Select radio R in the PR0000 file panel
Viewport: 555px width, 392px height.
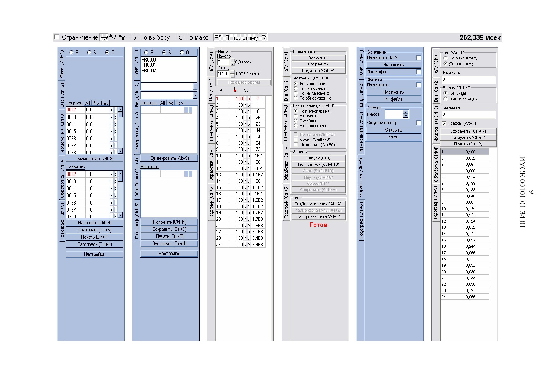point(146,52)
